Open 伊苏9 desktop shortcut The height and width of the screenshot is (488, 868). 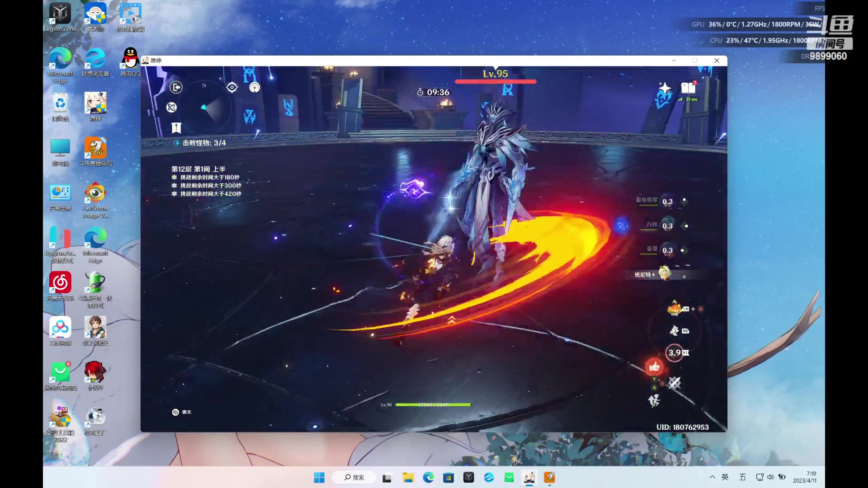(x=95, y=376)
